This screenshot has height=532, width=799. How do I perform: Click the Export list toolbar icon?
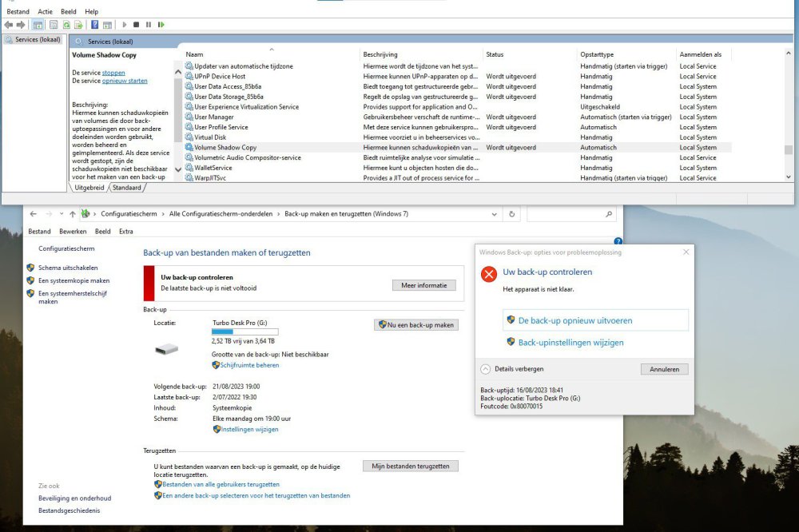coord(80,24)
